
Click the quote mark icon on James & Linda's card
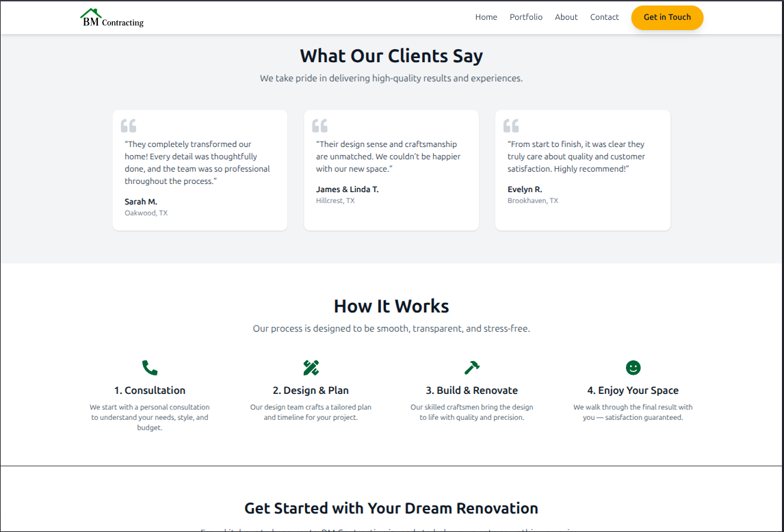[x=319, y=126]
